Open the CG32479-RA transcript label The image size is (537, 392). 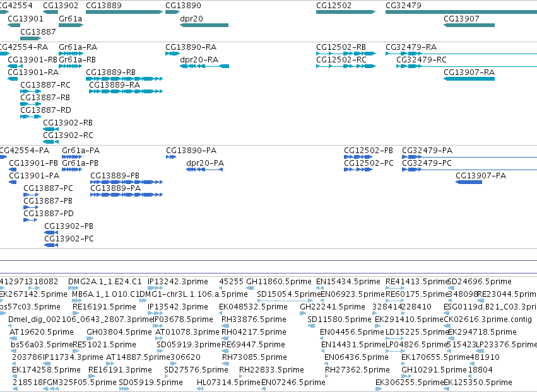411,47
